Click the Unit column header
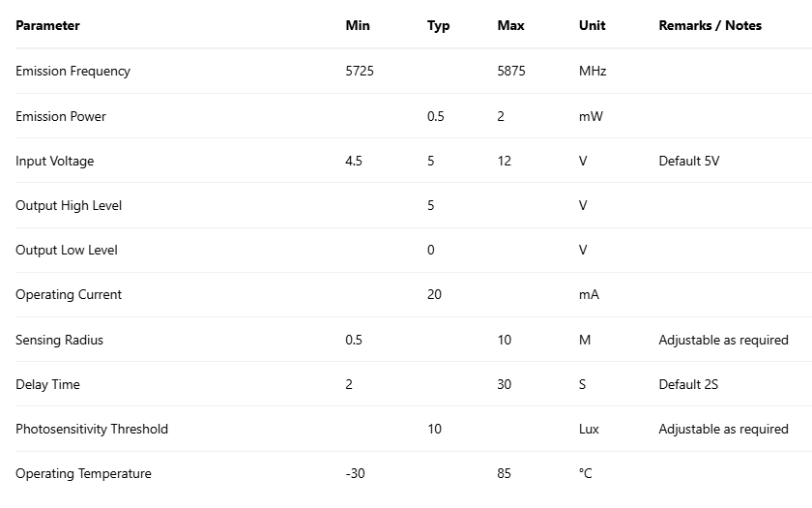 point(591,25)
